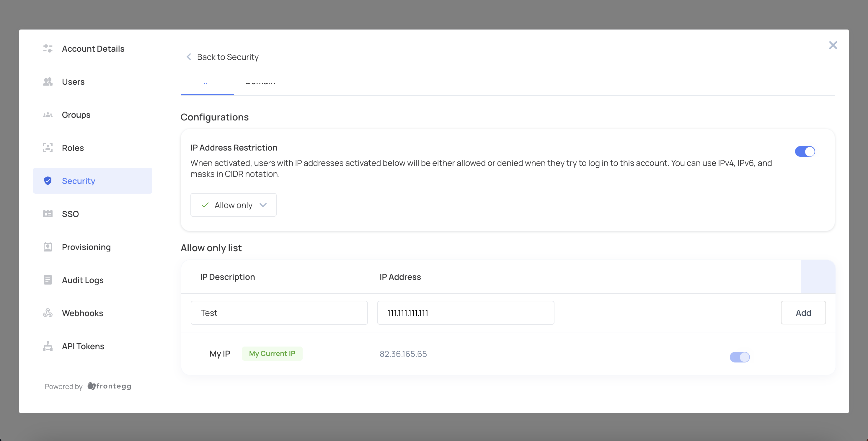Click the Security shield icon in sidebar
The width and height of the screenshot is (868, 441).
pyautogui.click(x=48, y=180)
